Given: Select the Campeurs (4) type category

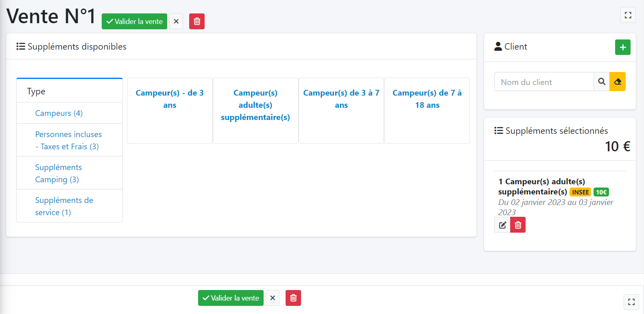Looking at the screenshot, I should [59, 113].
